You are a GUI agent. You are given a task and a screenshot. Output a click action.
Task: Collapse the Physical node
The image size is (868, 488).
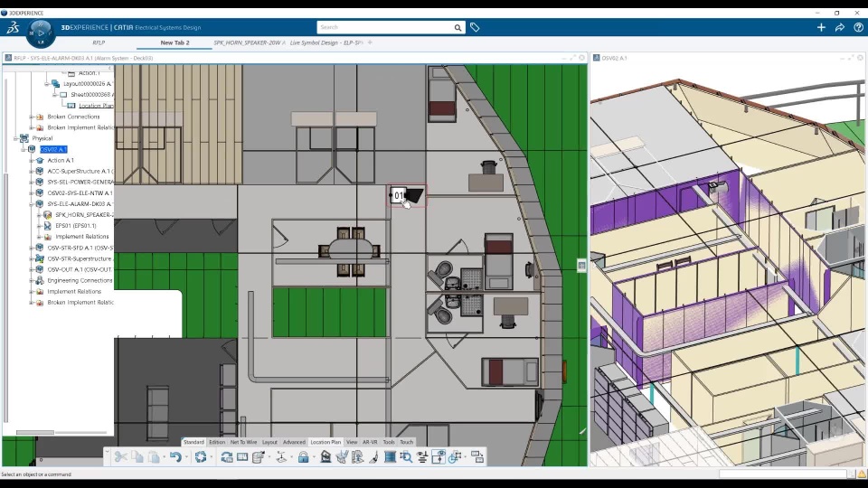tap(16, 138)
